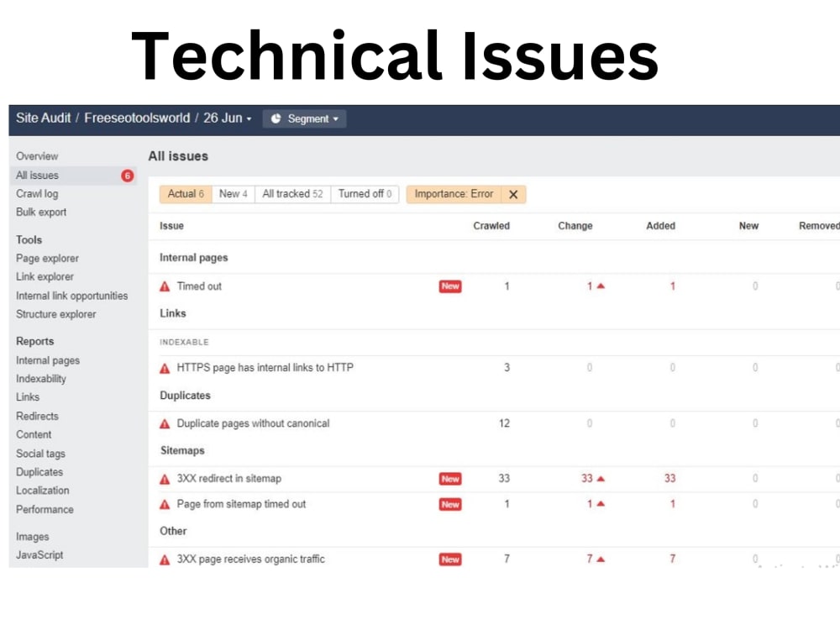Open the Links report in sidebar

pos(28,397)
